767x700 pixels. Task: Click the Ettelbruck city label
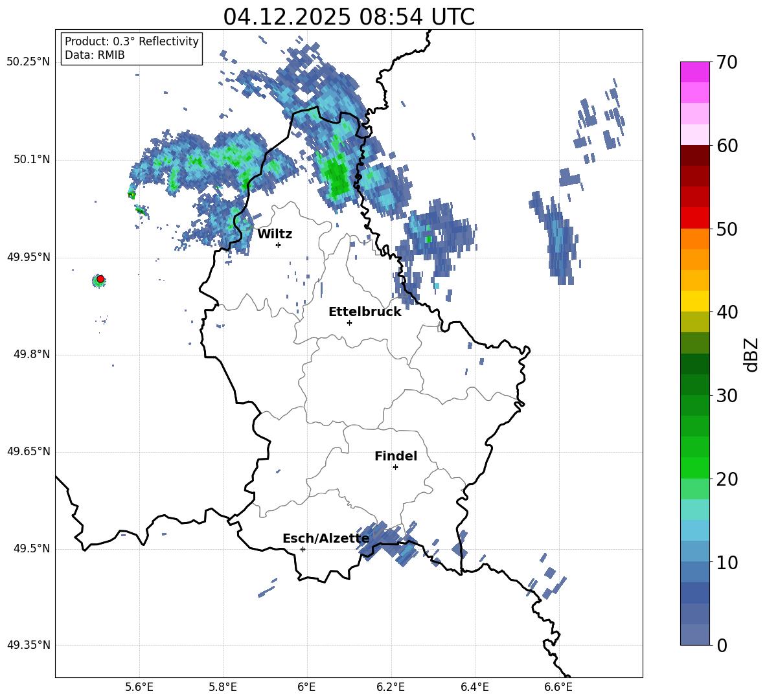365,312
